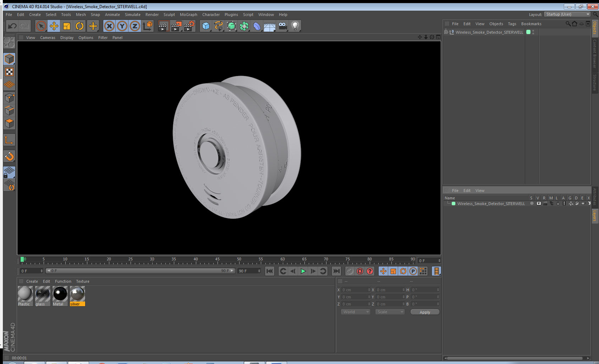
Task: Select the Plastic material thumbnail
Action: click(25, 296)
